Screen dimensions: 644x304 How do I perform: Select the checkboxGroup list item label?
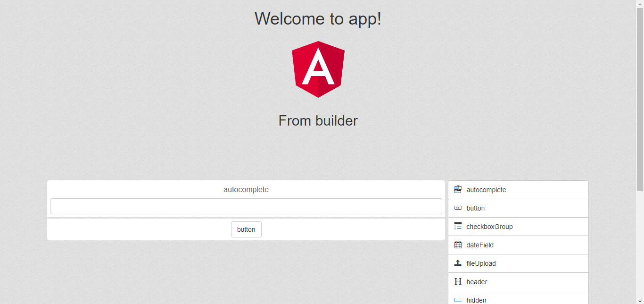[x=489, y=227]
